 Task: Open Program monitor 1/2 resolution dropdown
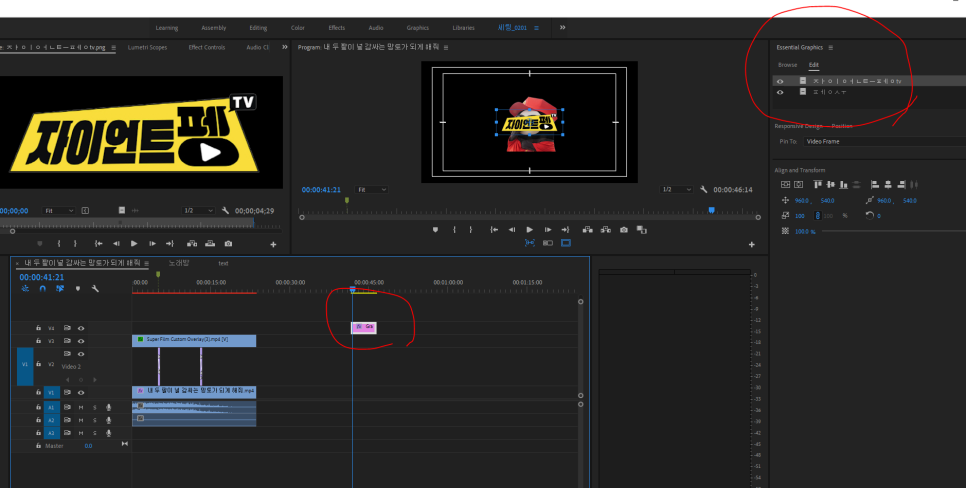(x=676, y=190)
